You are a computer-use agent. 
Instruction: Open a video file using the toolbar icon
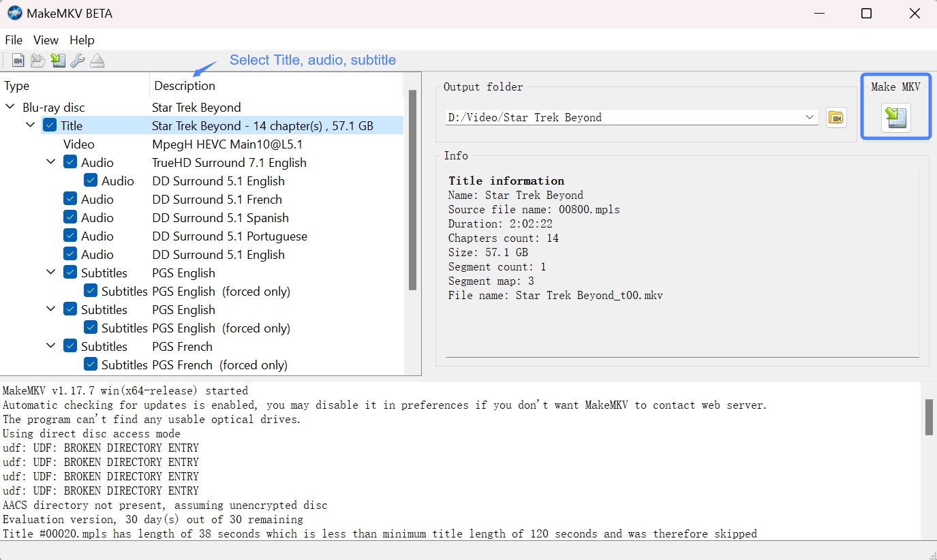18,60
